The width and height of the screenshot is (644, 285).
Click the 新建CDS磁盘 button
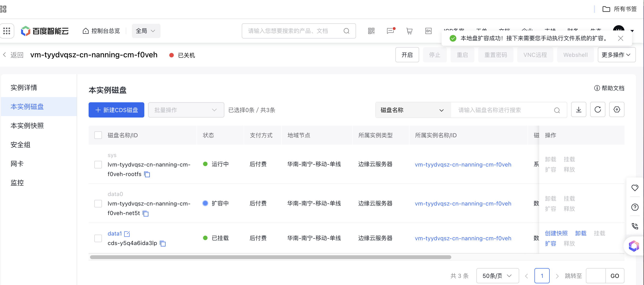pyautogui.click(x=116, y=110)
